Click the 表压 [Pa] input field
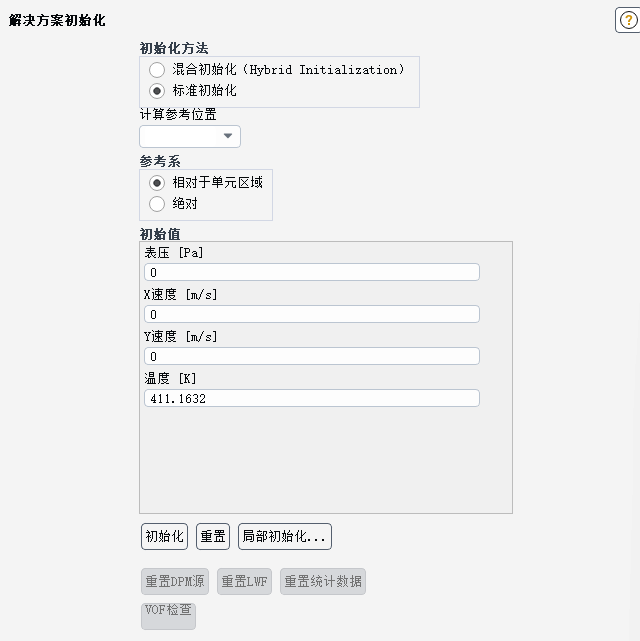640x641 pixels. [x=311, y=272]
